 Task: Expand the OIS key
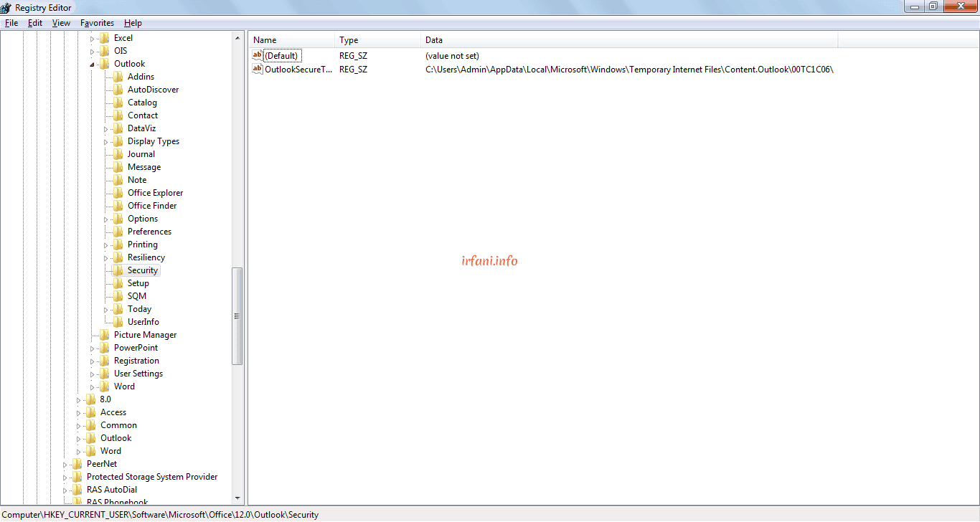93,51
